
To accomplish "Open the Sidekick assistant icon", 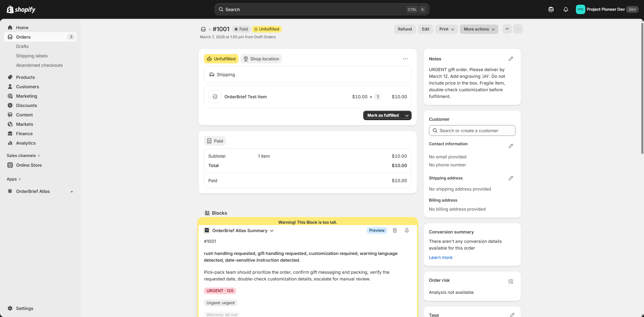I will pos(551,9).
